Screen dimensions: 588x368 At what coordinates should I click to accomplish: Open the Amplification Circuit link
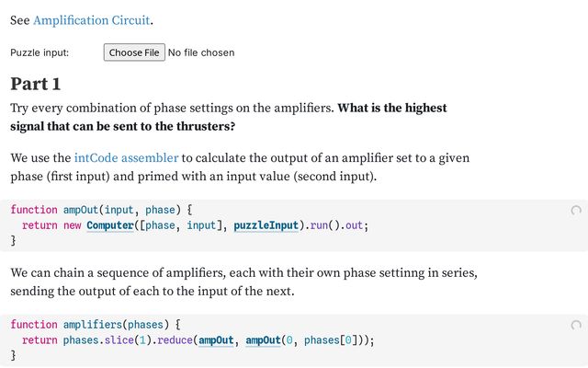point(92,20)
